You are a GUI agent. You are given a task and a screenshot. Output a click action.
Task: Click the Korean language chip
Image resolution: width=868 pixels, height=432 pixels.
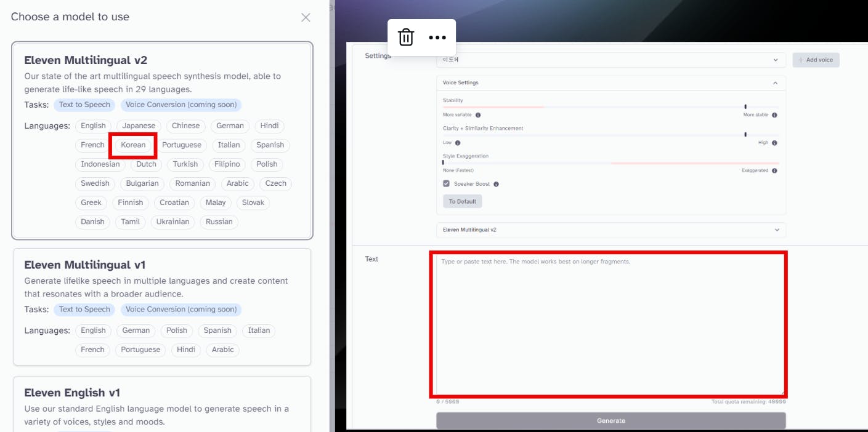pyautogui.click(x=133, y=145)
